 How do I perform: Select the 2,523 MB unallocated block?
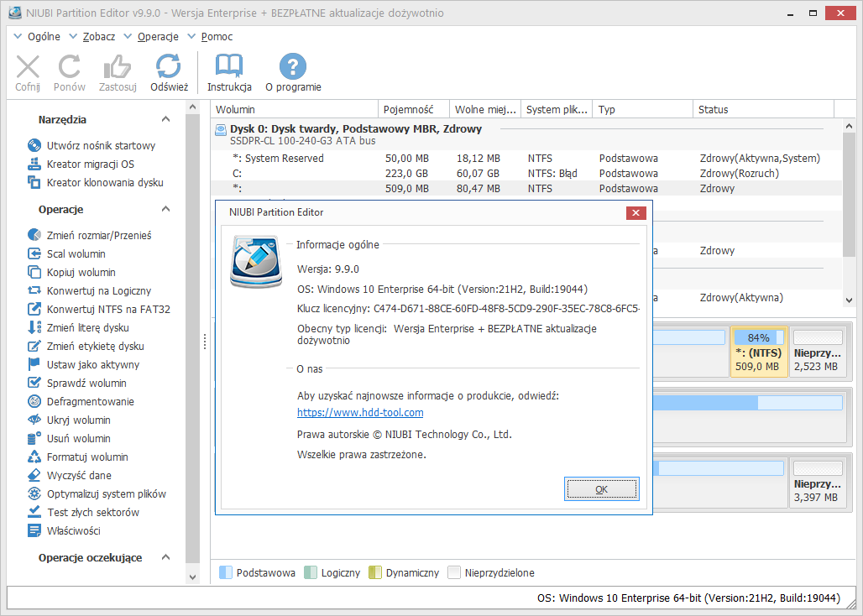[818, 352]
